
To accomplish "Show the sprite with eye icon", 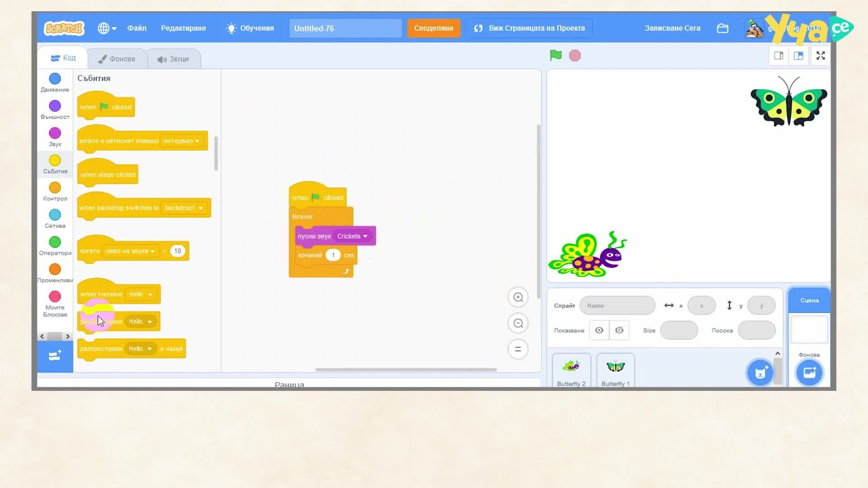I will pos(599,330).
